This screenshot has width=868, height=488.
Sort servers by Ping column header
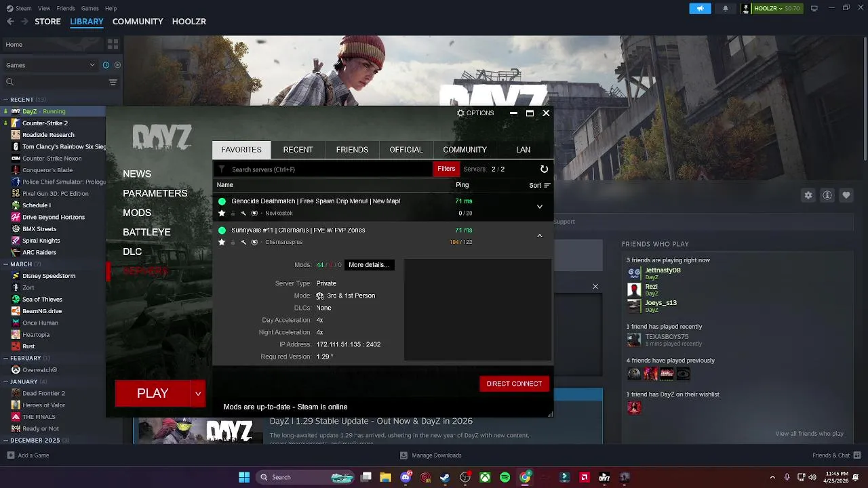pos(462,185)
